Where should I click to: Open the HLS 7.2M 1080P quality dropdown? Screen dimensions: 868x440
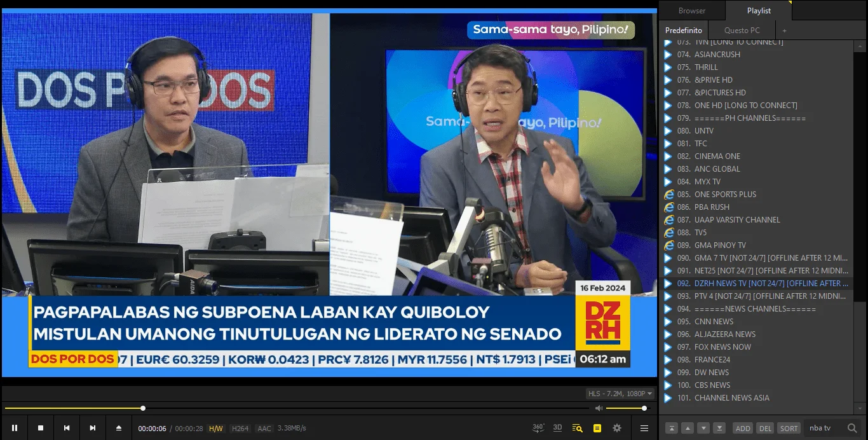click(x=620, y=394)
